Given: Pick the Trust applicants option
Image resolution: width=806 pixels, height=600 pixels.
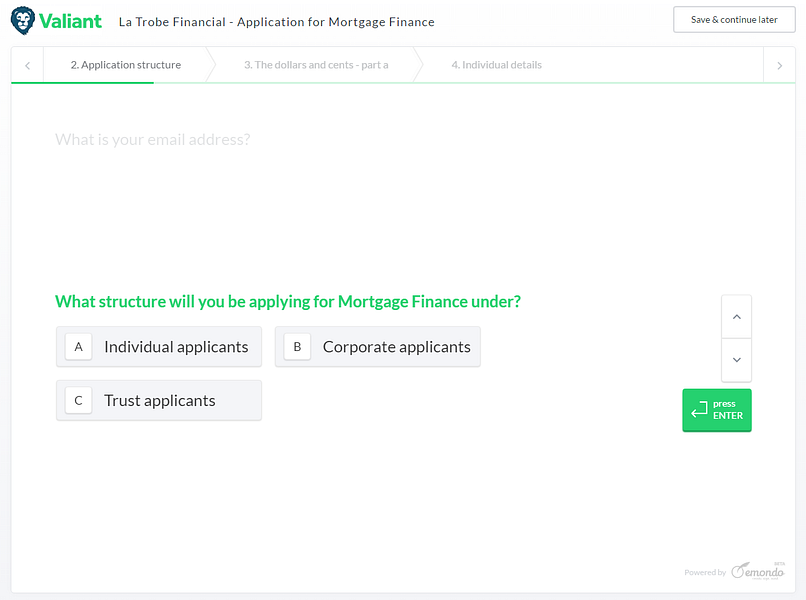Looking at the screenshot, I should coord(160,401).
